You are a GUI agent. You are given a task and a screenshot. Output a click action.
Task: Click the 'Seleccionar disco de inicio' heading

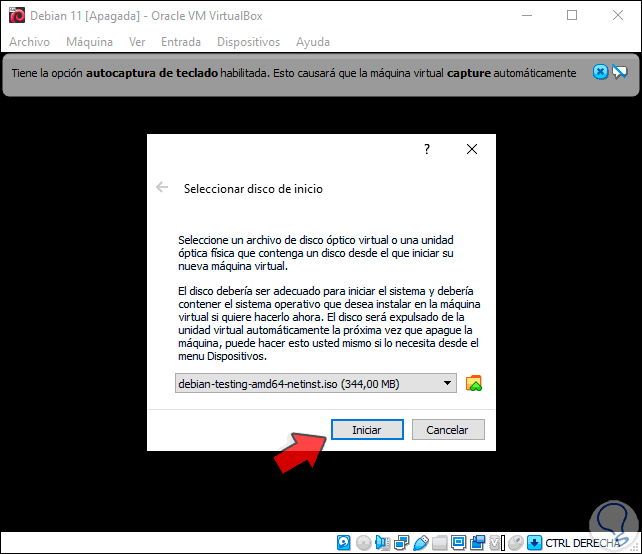pyautogui.click(x=253, y=189)
